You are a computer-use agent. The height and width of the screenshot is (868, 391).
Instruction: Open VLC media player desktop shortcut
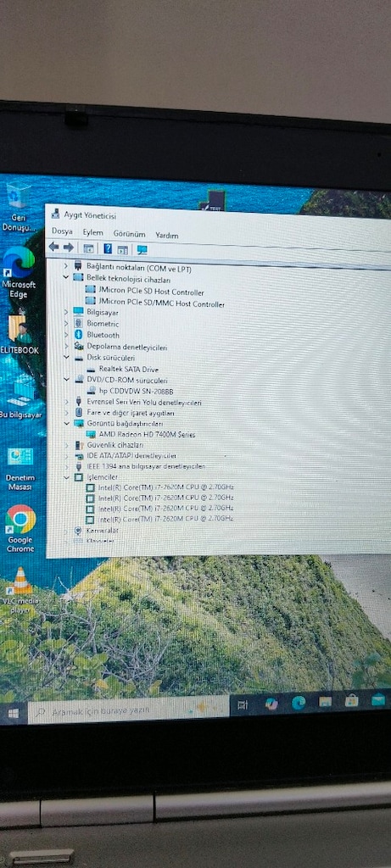coord(20,591)
